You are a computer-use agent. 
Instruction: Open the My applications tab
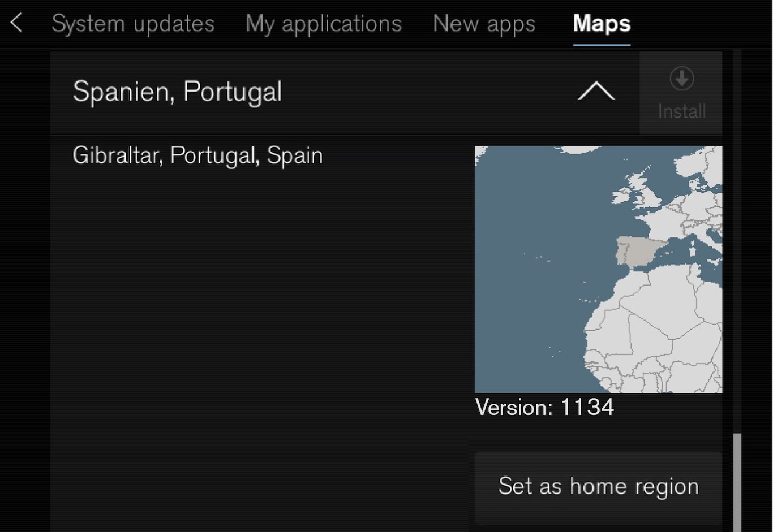(324, 24)
